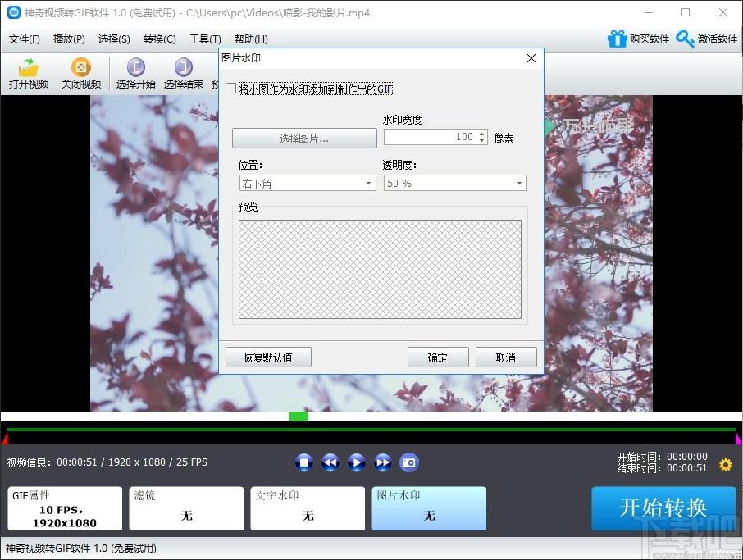Click the Close Video toolbar icon

coord(81,67)
